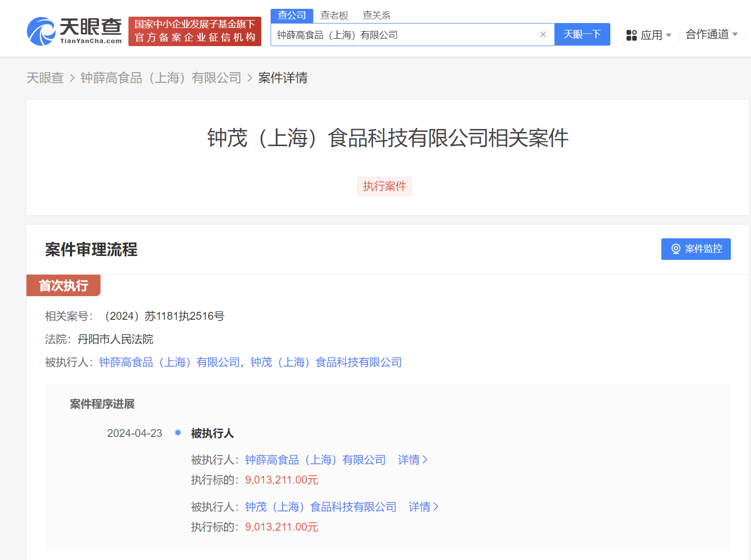
Task: Select the 案件审理流程 heading
Action: click(x=91, y=250)
